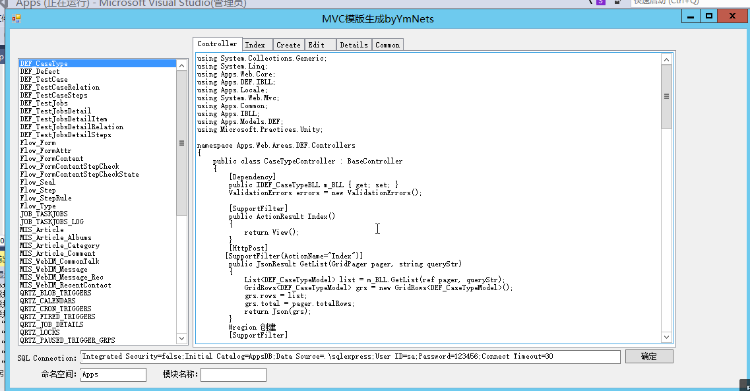The image size is (750, 391).
Task: Click code pane scrollbar down arrow
Action: tap(666, 337)
